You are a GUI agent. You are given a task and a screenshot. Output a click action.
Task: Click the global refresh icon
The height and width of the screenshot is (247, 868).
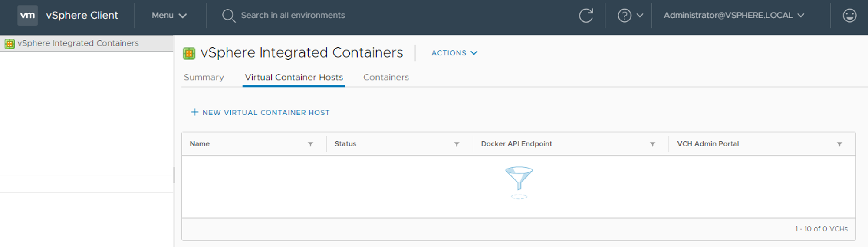click(585, 16)
